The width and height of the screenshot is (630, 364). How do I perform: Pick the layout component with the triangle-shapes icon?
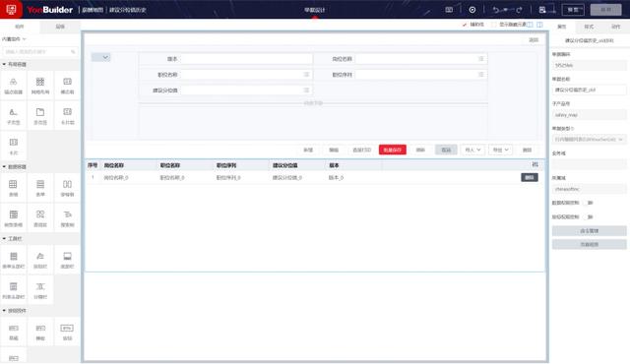pos(13,86)
